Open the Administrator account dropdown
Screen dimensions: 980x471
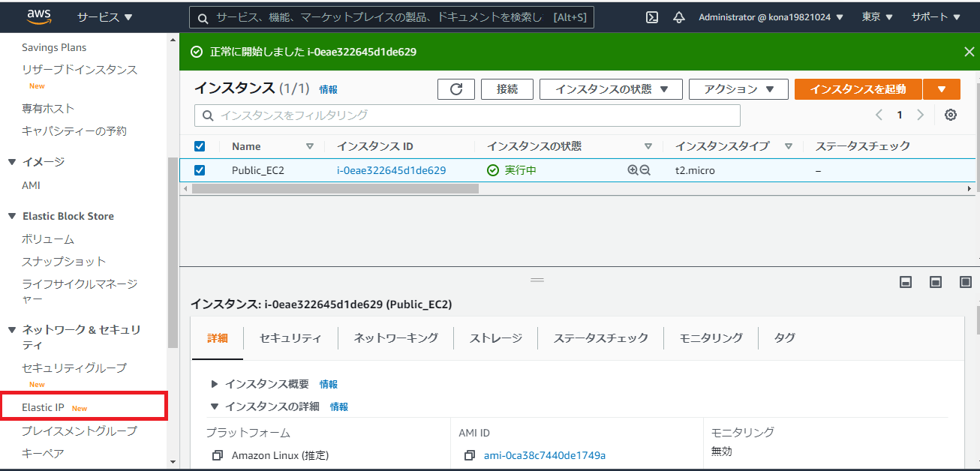pos(771,16)
